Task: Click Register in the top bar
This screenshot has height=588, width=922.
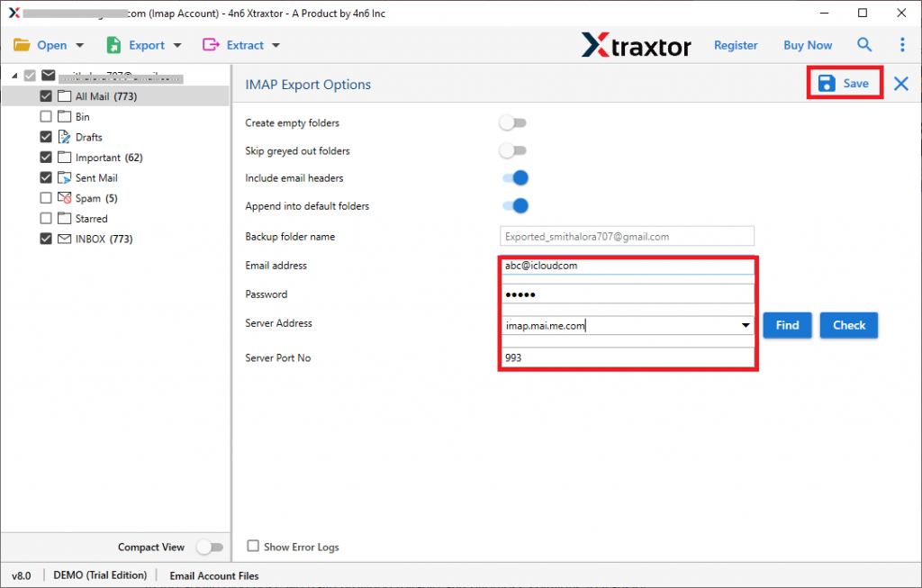Action: [x=736, y=44]
